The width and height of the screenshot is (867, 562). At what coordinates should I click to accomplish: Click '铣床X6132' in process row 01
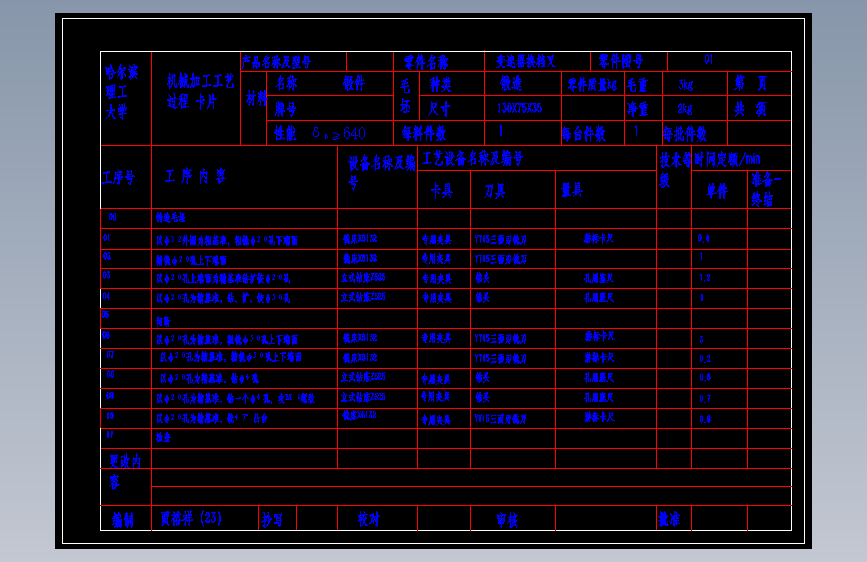[x=359, y=239]
